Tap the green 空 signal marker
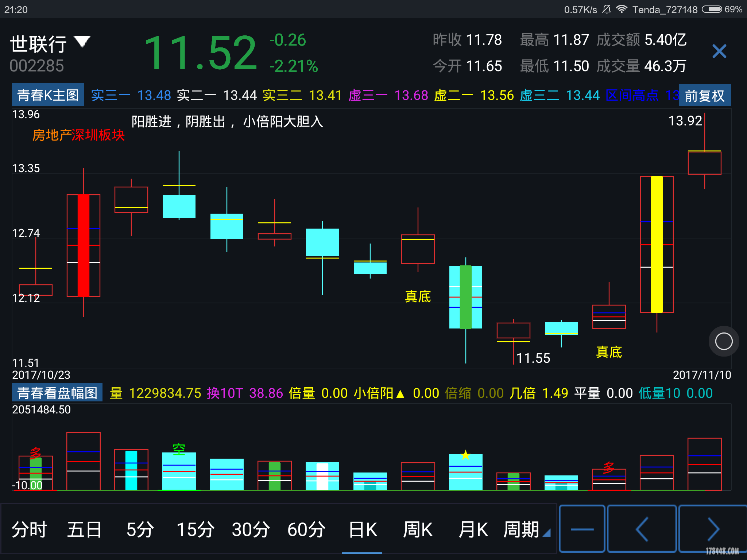The height and width of the screenshot is (560, 747). tap(179, 449)
